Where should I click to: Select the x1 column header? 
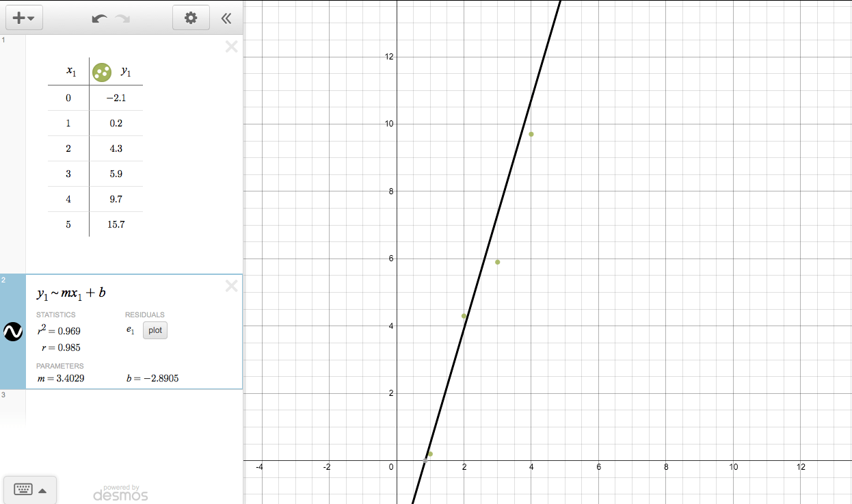click(x=70, y=70)
